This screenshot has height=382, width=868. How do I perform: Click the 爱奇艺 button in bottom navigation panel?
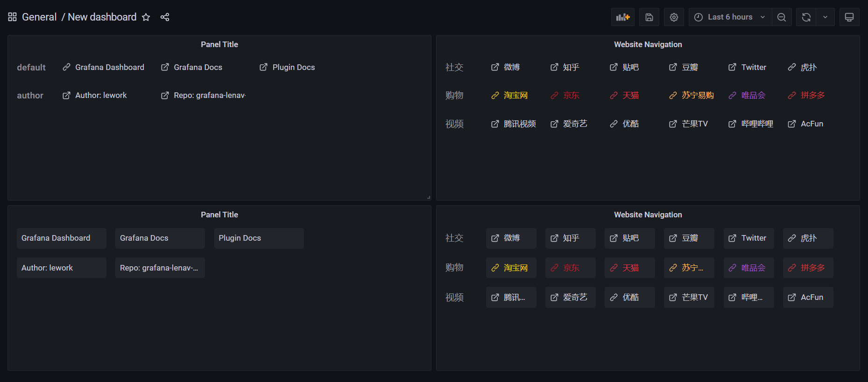[571, 297]
